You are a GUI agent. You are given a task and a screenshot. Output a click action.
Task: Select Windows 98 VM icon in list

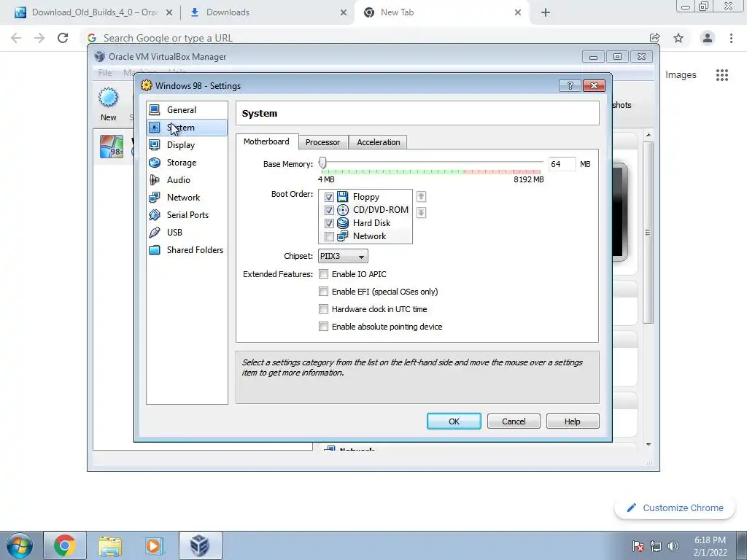[112, 147]
